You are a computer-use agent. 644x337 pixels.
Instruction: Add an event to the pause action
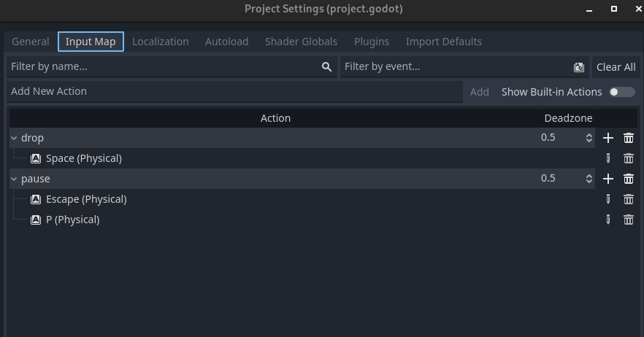click(607, 179)
